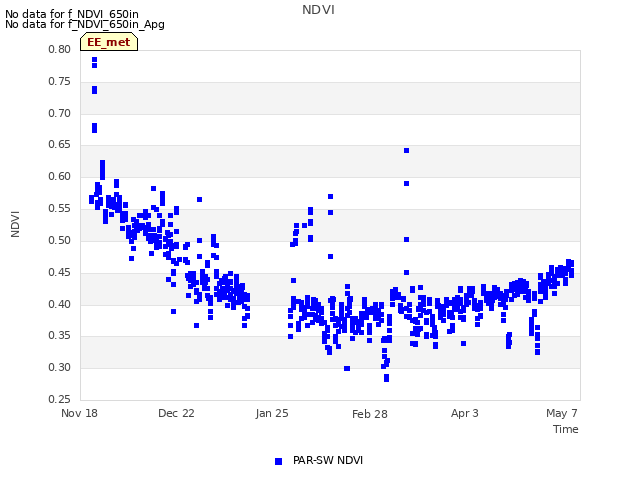Click the NDVI chart title
Image resolution: width=640 pixels, height=480 pixels.
click(318, 10)
